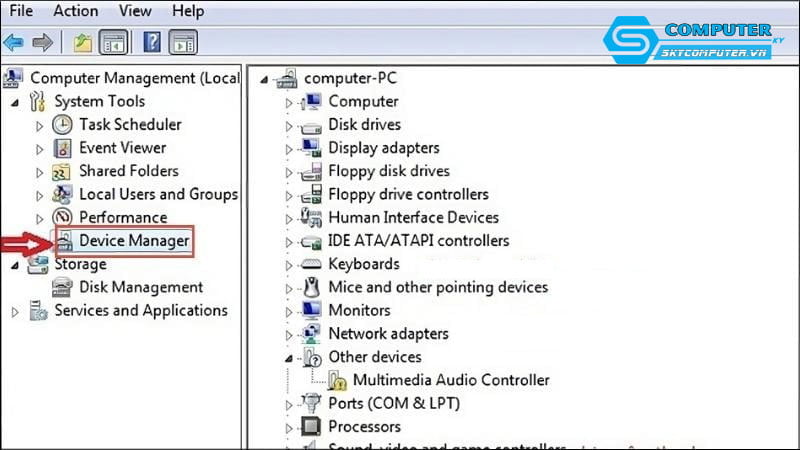Viewport: 800px width, 450px height.
Task: Click the Disk Management icon
Action: pyautogui.click(x=62, y=287)
